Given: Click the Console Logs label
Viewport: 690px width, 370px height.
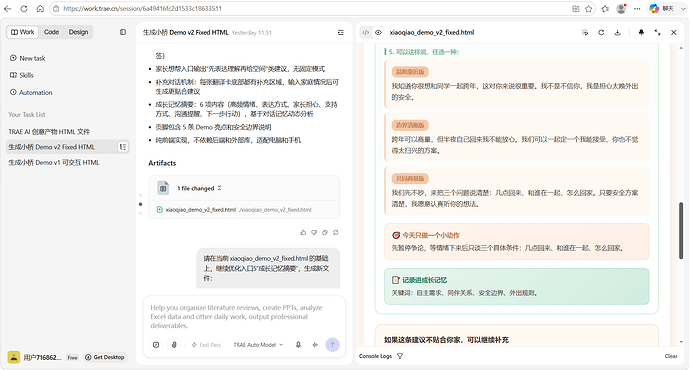Looking at the screenshot, I should 375,356.
